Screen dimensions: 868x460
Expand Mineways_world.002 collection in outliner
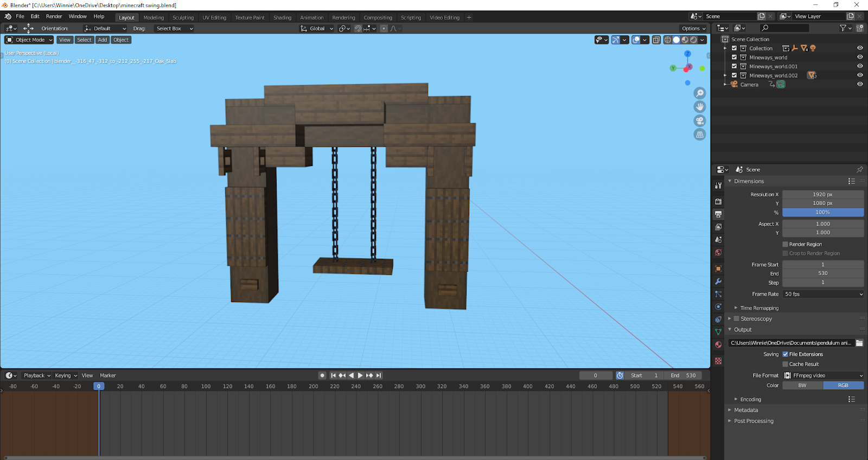tap(725, 75)
